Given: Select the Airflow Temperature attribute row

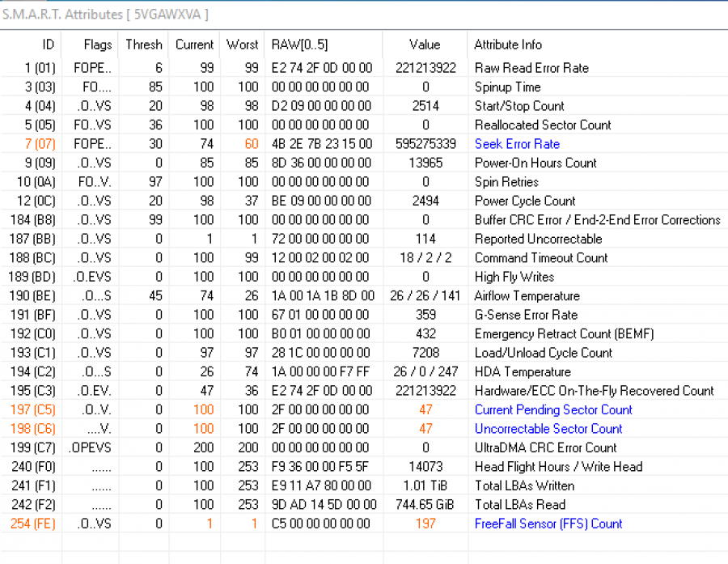Looking at the screenshot, I should pos(527,296).
